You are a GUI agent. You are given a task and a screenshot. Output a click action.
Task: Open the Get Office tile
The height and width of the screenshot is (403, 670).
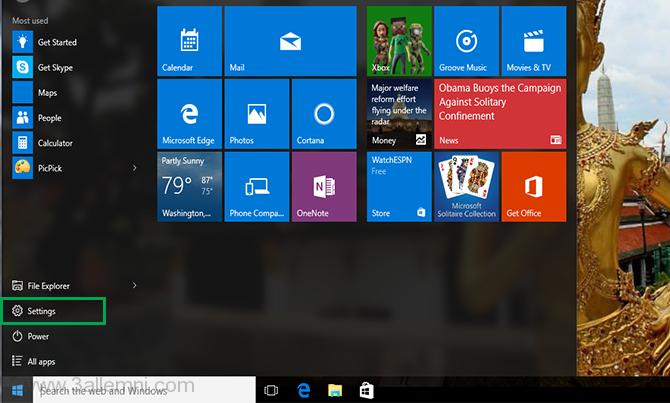533,187
